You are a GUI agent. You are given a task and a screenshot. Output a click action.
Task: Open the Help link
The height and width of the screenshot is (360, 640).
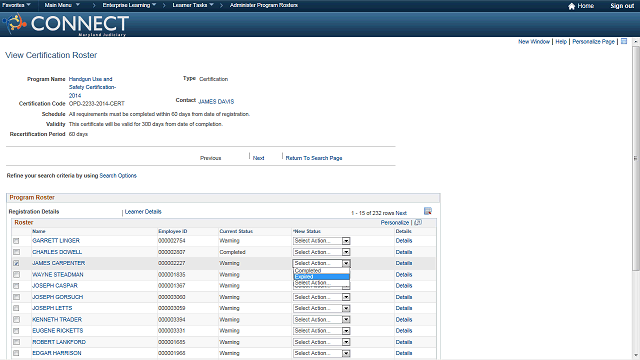pos(561,42)
